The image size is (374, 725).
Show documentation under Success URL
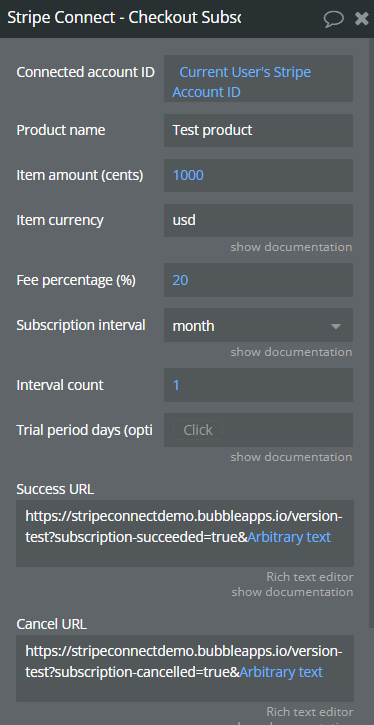point(292,592)
